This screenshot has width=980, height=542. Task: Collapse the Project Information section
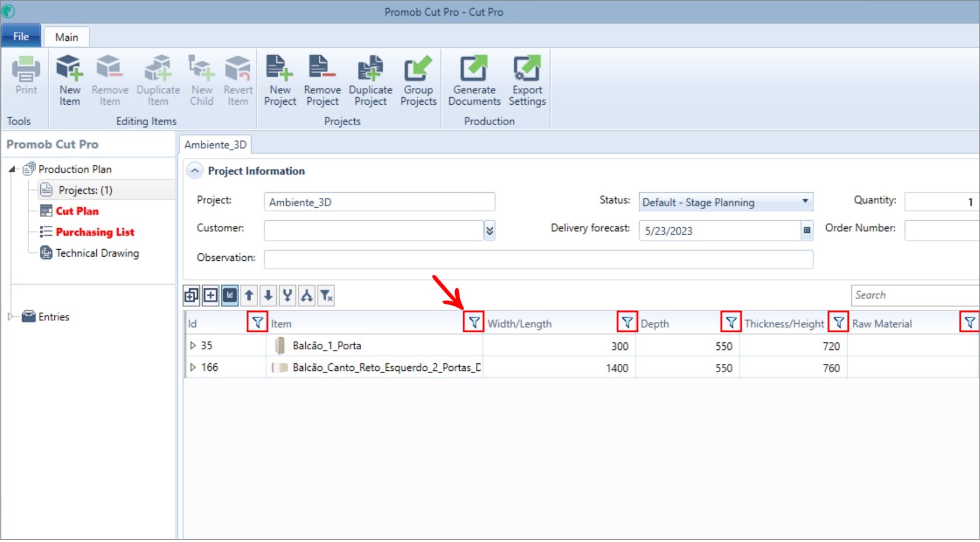pos(195,171)
